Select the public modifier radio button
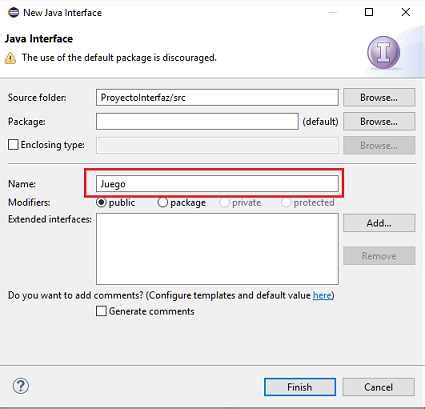Image resolution: width=425 pixels, height=409 pixels. tap(101, 202)
